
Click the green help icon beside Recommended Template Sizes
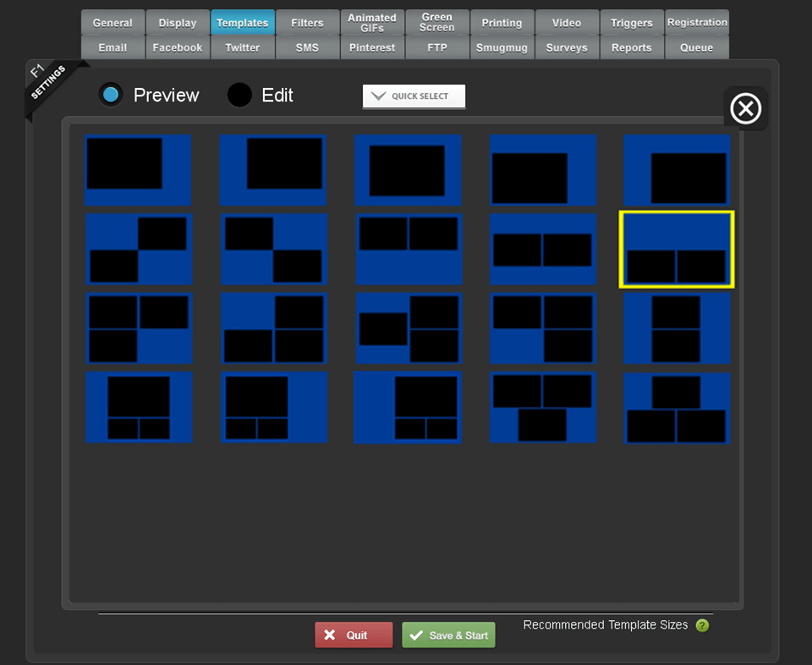tap(702, 625)
